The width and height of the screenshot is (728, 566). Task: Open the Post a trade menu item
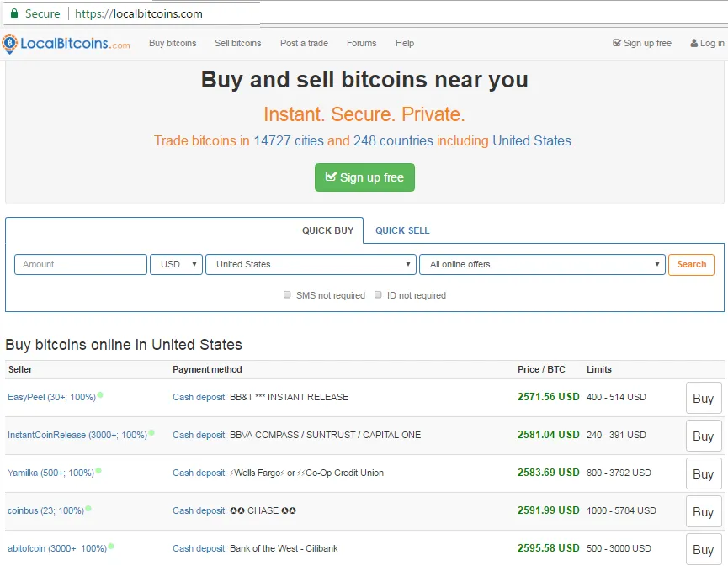click(x=304, y=43)
